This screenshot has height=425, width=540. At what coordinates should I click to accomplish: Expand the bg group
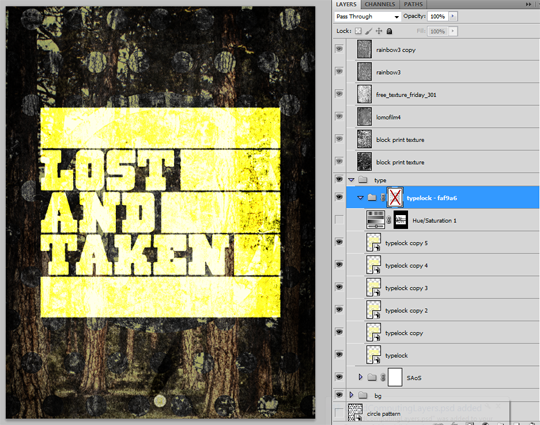351,395
